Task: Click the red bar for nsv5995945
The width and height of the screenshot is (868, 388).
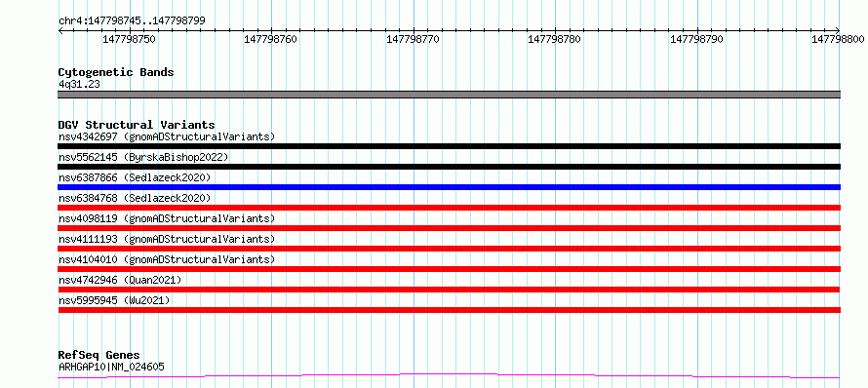Action: click(449, 310)
